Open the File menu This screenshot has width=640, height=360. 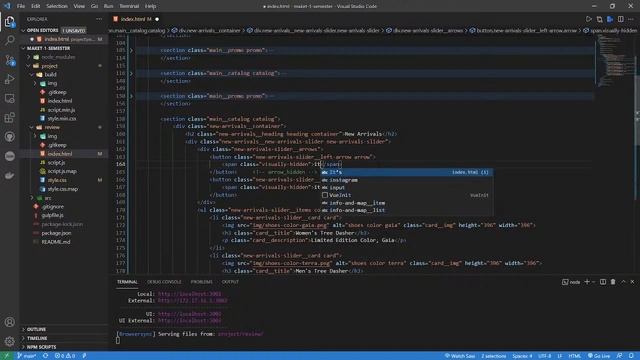point(21,6)
